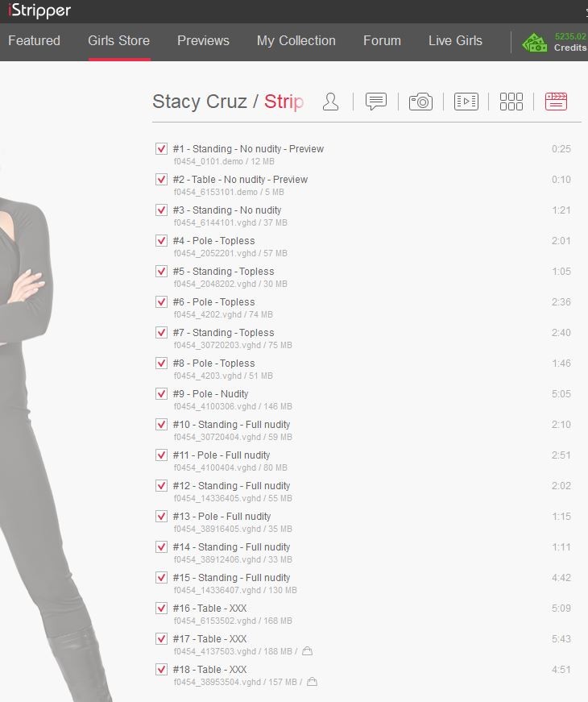Switch to the Featured tab
Screen dimensions: 588x702
tap(34, 40)
